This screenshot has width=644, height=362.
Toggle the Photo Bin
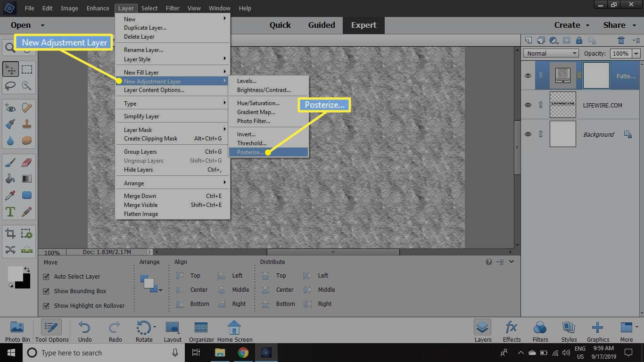pos(17,331)
